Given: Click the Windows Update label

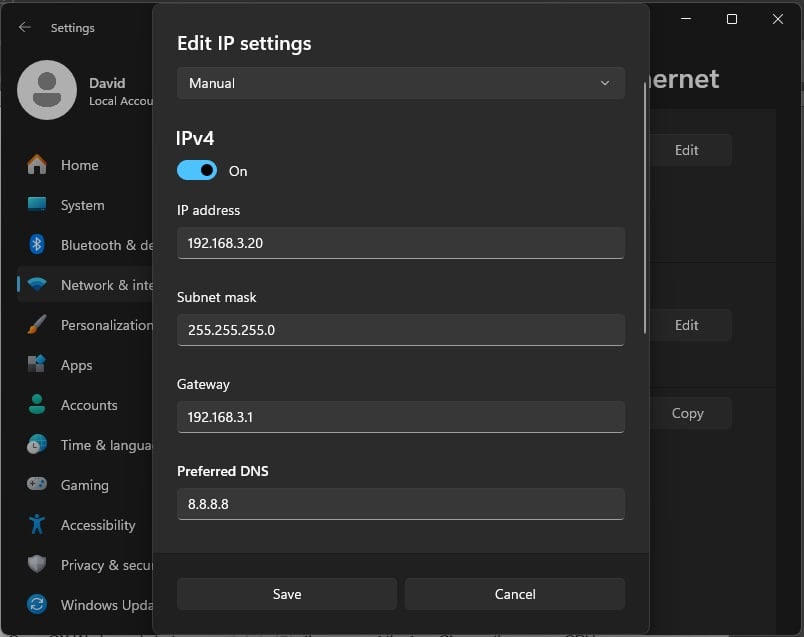Looking at the screenshot, I should [107, 605].
